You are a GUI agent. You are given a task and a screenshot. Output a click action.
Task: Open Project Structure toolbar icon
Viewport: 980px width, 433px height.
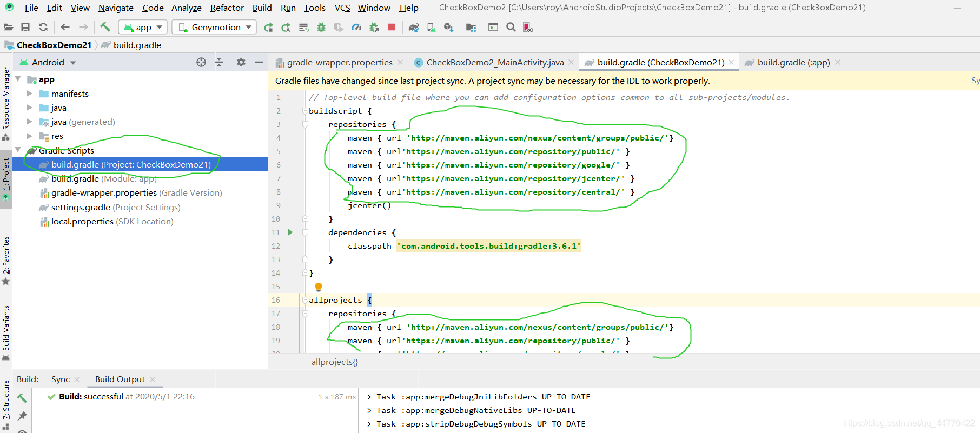[471, 27]
